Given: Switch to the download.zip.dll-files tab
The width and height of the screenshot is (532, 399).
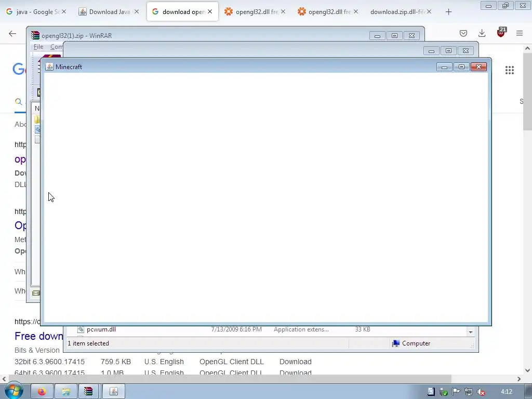Looking at the screenshot, I should (401, 12).
